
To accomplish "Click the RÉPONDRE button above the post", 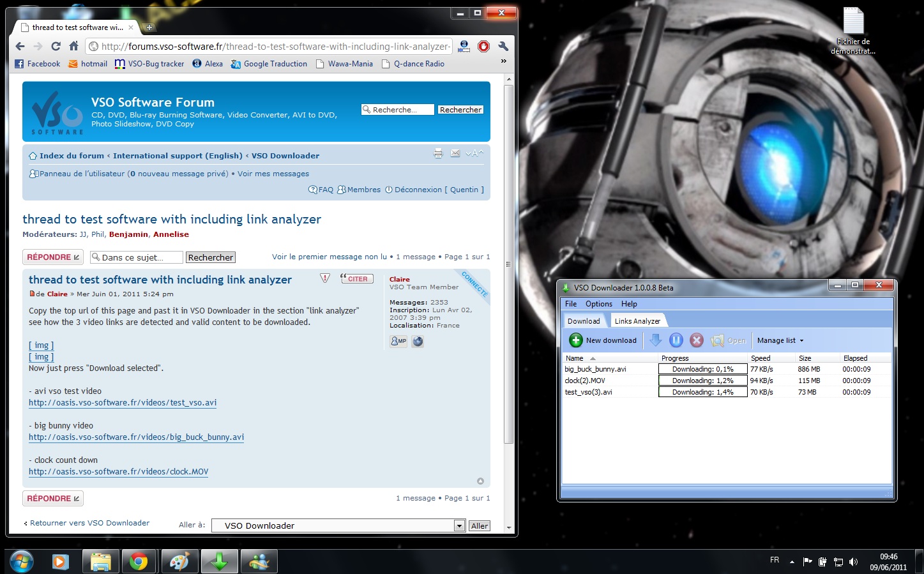I will pyautogui.click(x=53, y=257).
